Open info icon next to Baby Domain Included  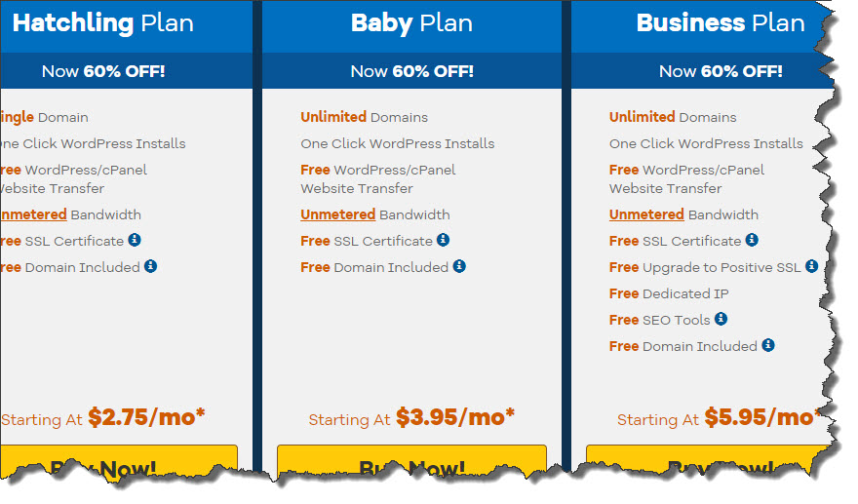459,266
